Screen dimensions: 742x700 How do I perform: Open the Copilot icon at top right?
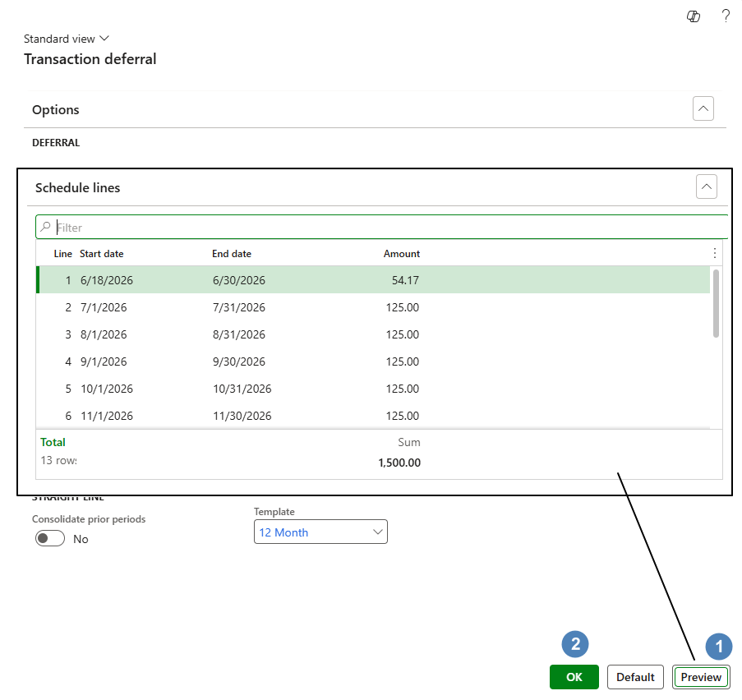coord(694,16)
